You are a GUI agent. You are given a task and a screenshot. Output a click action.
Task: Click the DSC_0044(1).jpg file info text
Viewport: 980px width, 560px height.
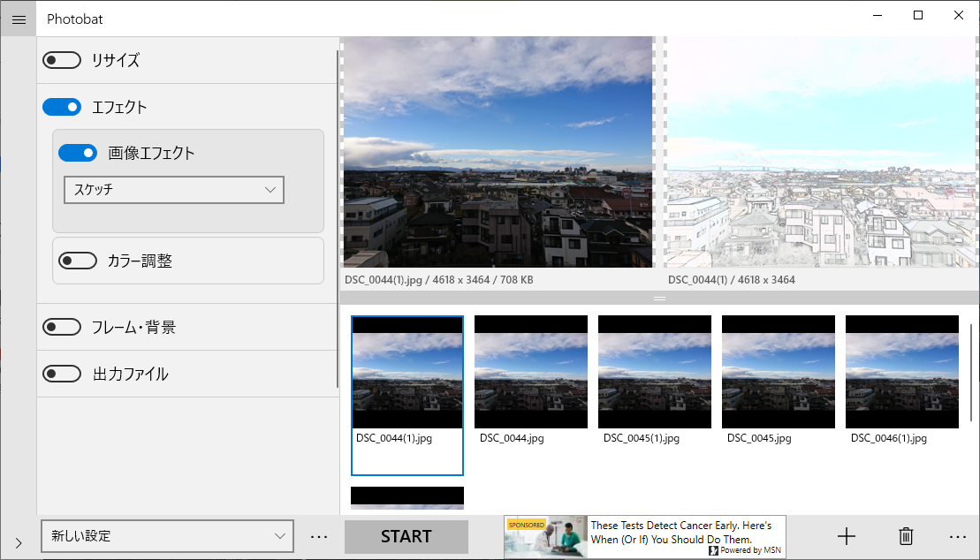coord(439,280)
